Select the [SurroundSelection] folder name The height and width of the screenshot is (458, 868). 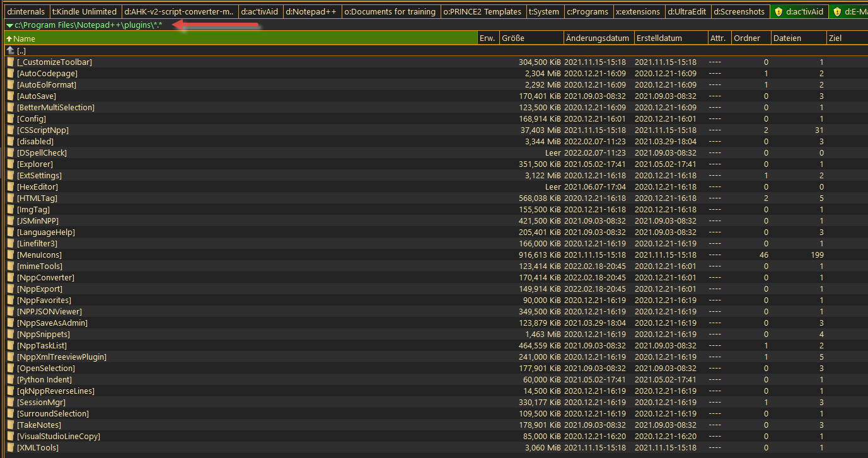[53, 414]
